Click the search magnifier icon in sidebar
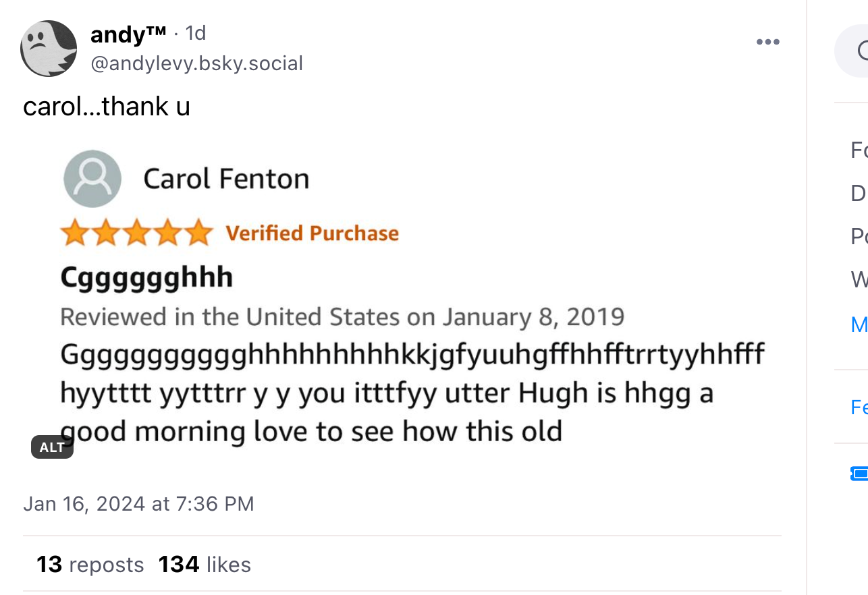This screenshot has width=868, height=595. 863,51
